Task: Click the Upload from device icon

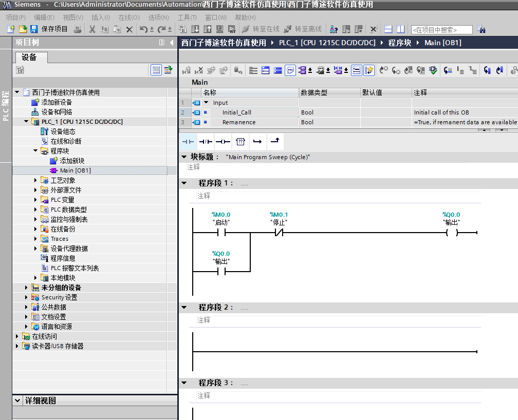Action: point(208,29)
